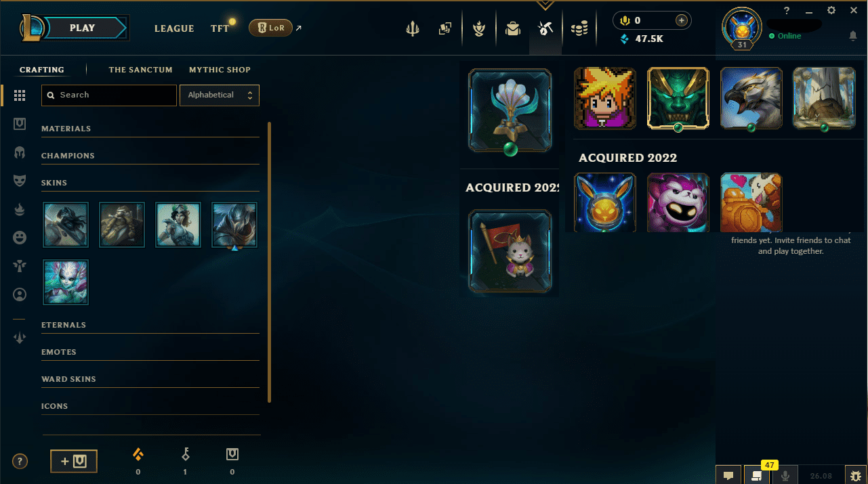The width and height of the screenshot is (868, 484).
Task: Click the loot Search field
Action: pos(109,95)
